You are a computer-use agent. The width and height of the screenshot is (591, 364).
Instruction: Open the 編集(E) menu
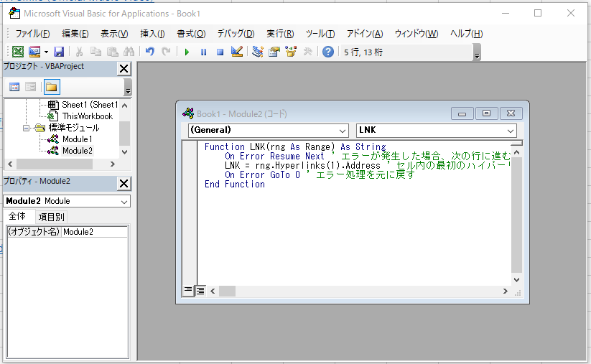75,34
